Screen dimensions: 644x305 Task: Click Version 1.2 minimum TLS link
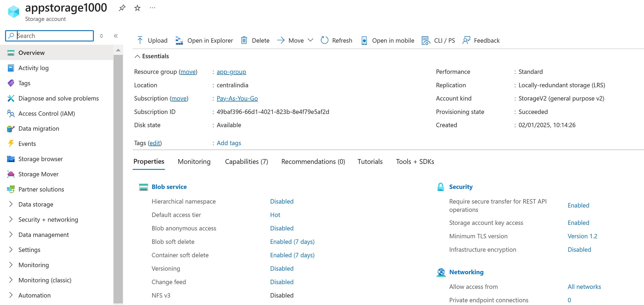(x=582, y=236)
